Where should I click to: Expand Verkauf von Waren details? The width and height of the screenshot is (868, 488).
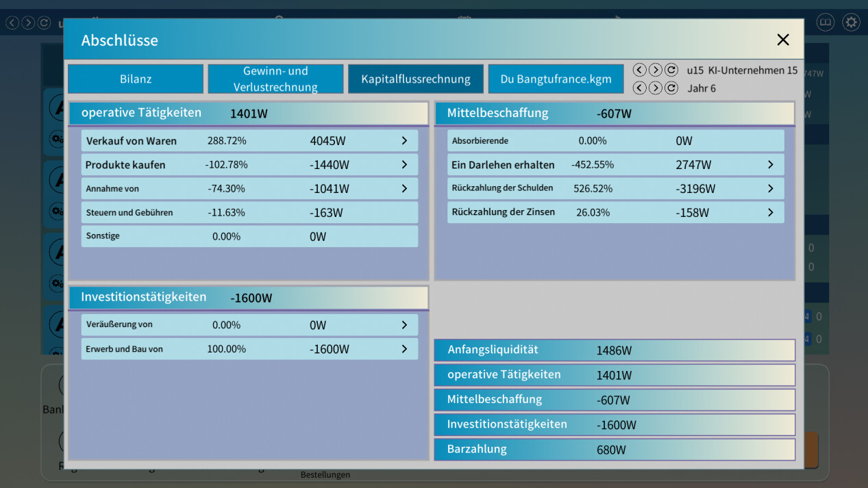click(x=404, y=141)
